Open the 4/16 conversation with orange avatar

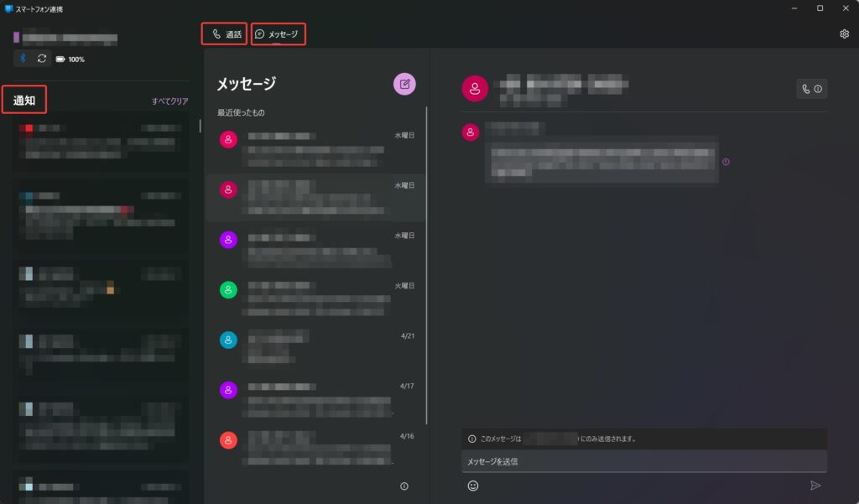coord(316,449)
